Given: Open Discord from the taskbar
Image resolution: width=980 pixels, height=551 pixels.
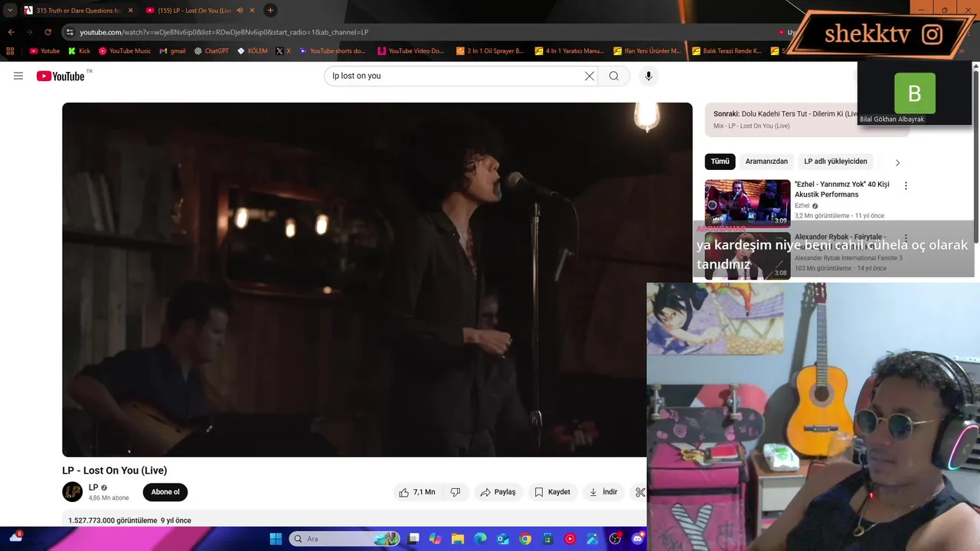Looking at the screenshot, I should point(638,539).
